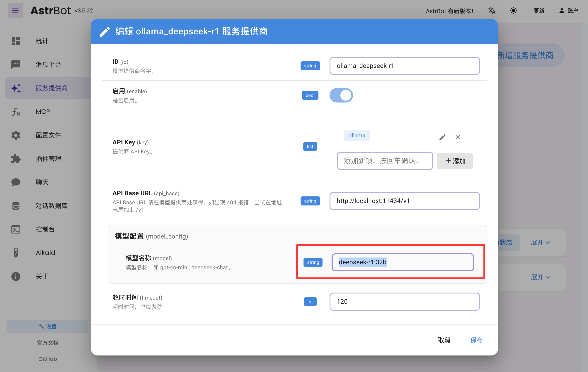Click the pencil icon for ollama key
This screenshot has height=372, width=588.
[442, 137]
